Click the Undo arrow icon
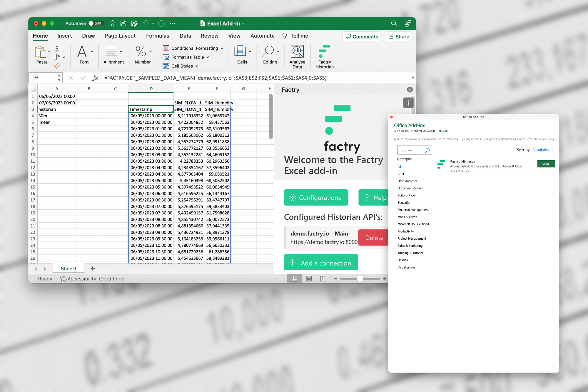The height and width of the screenshot is (392, 588). pos(145,24)
